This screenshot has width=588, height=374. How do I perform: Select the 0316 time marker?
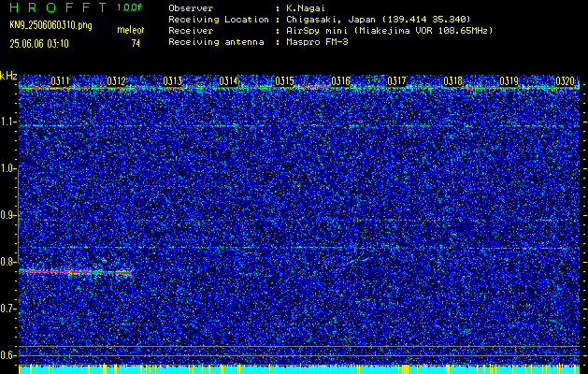(340, 80)
